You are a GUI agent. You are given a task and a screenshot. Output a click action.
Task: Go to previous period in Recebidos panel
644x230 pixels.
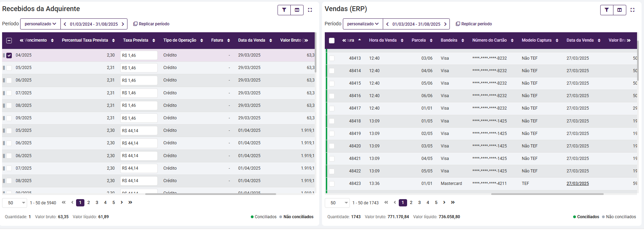65,24
